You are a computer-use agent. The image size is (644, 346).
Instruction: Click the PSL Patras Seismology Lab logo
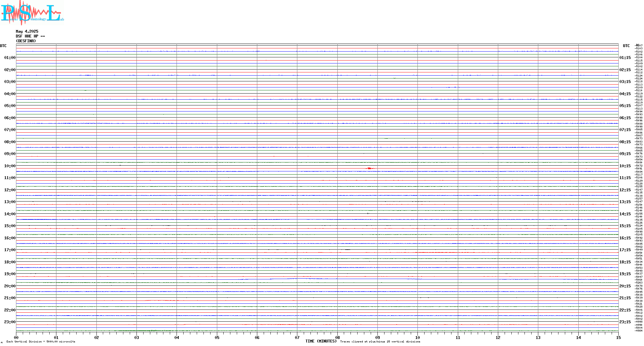tap(32, 12)
